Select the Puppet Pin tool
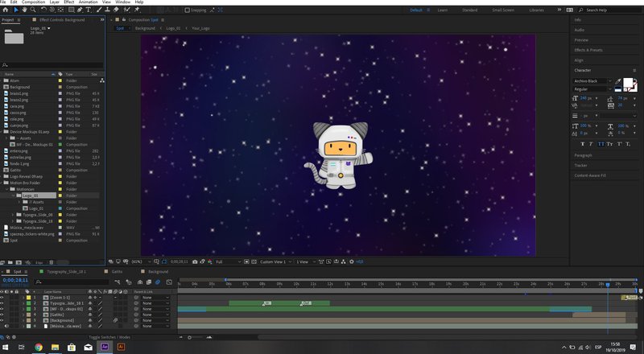Screen dimensions: 644x354 [x=137, y=10]
